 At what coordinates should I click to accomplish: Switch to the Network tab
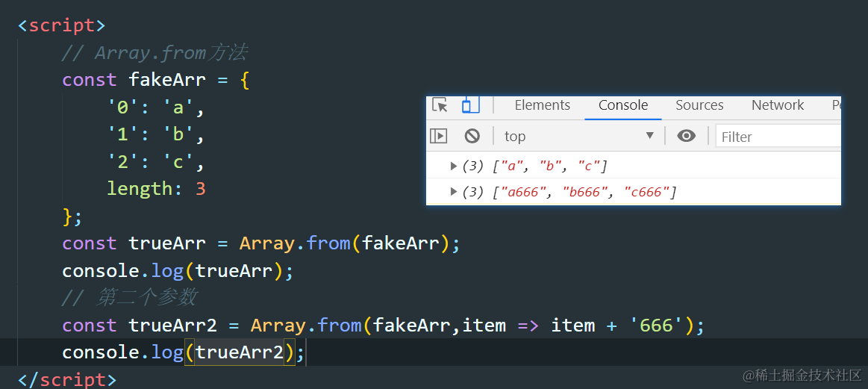coord(778,105)
